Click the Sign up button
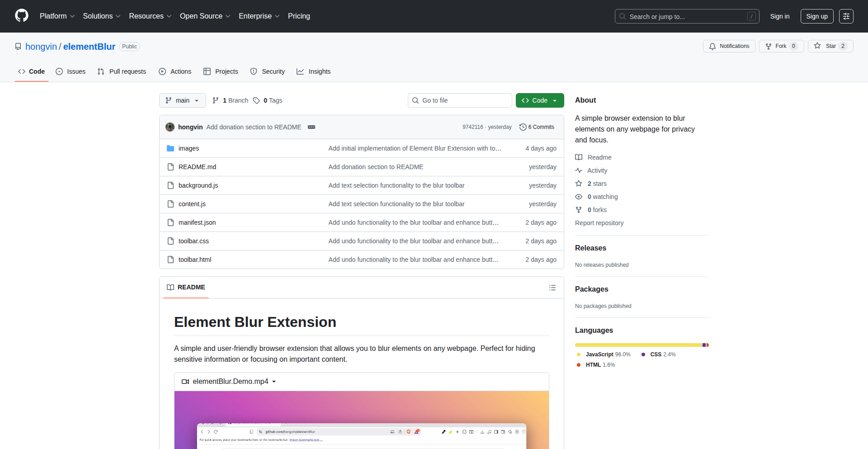The image size is (868, 449). [x=816, y=16]
